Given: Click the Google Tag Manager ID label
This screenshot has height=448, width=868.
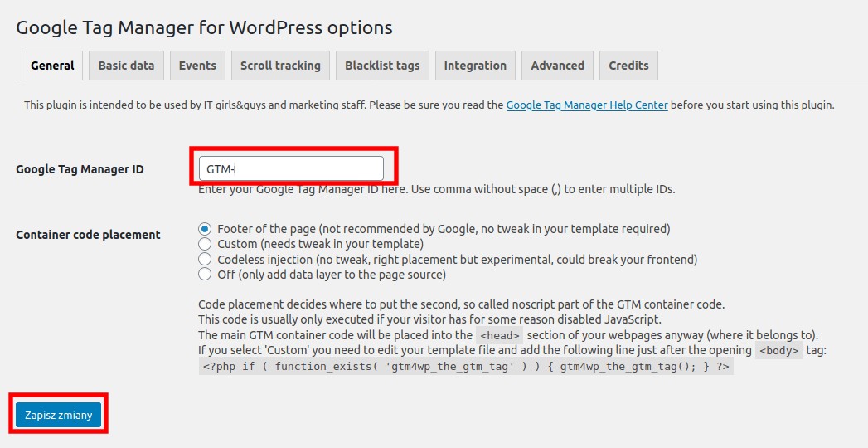Looking at the screenshot, I should (x=80, y=169).
